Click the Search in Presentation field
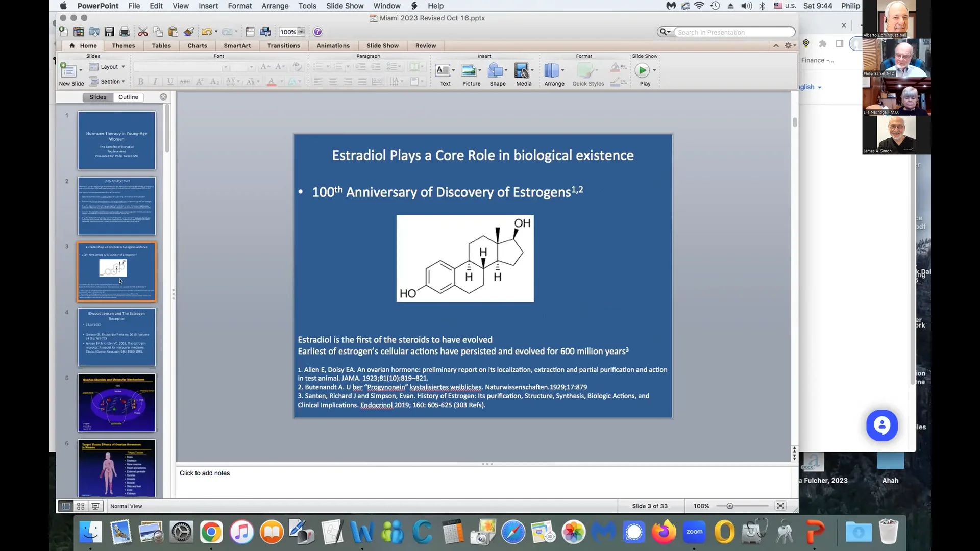The image size is (980, 551). point(734,32)
